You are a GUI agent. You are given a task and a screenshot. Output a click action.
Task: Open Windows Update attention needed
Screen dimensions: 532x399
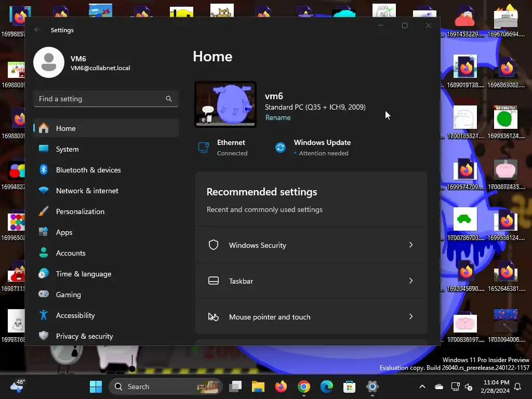(x=313, y=148)
